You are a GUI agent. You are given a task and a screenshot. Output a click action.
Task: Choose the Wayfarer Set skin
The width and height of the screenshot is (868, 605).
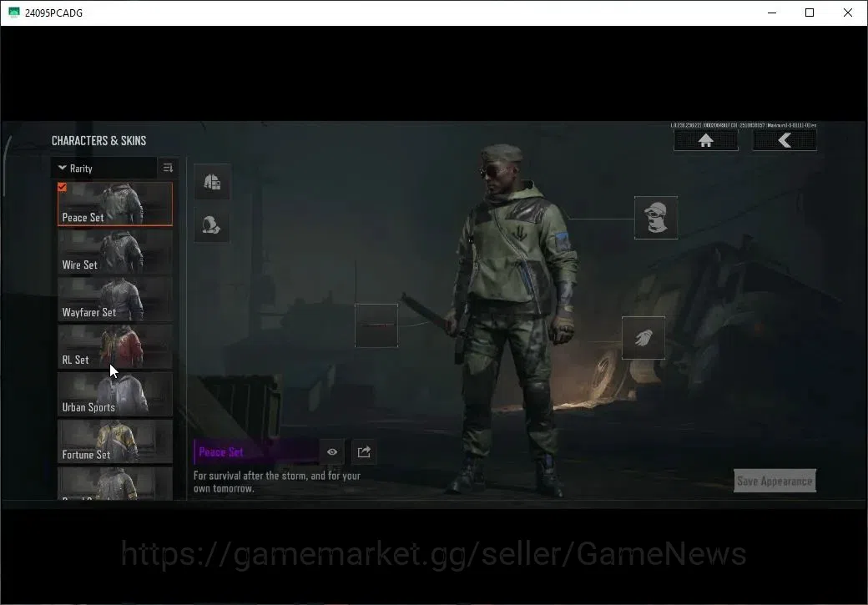coord(115,300)
